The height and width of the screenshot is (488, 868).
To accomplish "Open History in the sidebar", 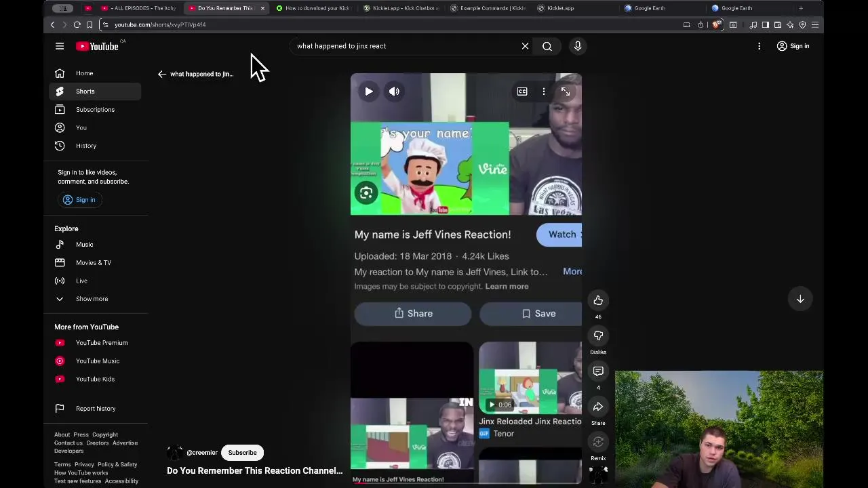I will click(x=95, y=146).
